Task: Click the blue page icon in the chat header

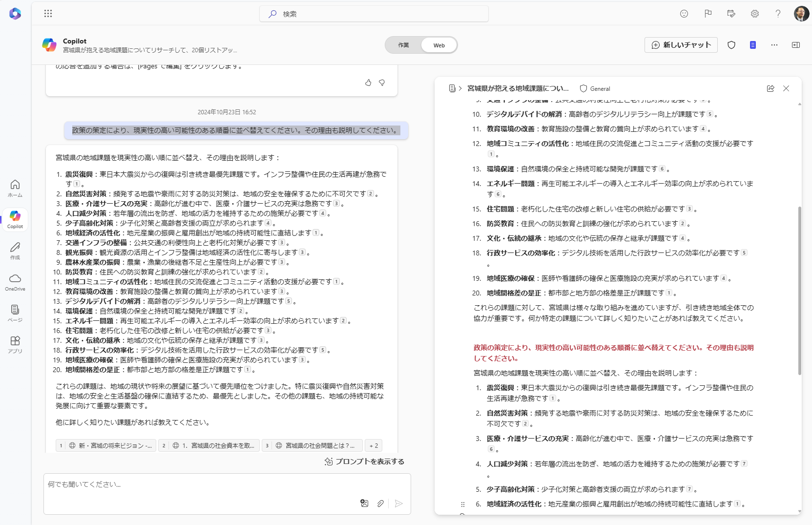Action: [x=753, y=45]
